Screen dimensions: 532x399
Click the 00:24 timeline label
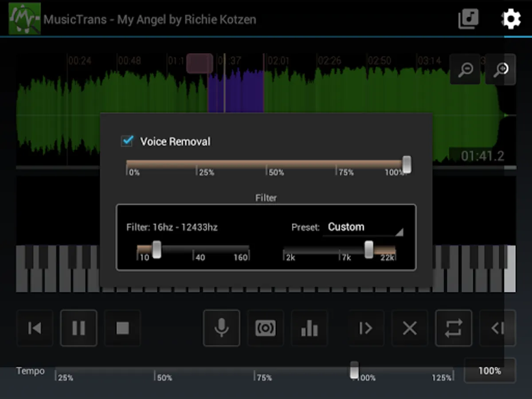coord(80,61)
